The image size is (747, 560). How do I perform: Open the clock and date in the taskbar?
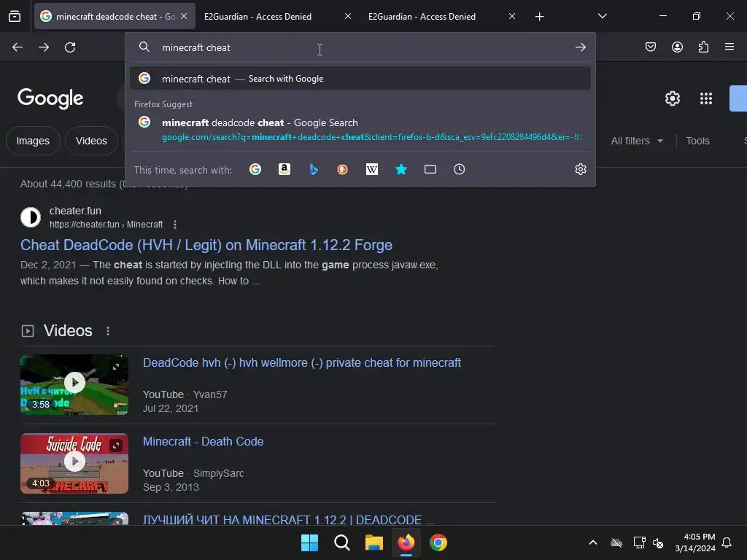point(695,542)
